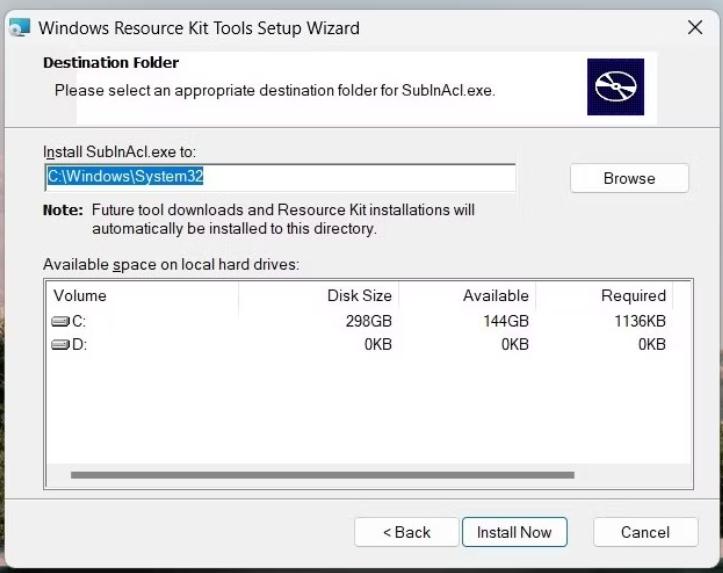The image size is (723, 573).
Task: Select the C: drive icon
Action: coord(60,321)
